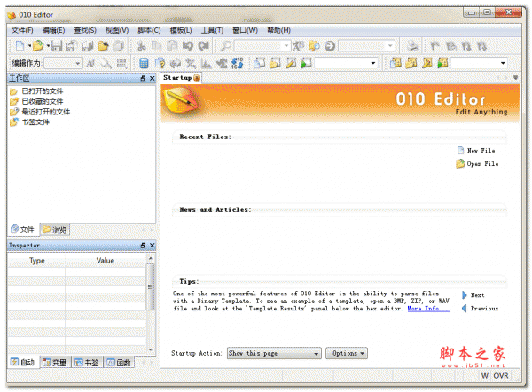Open the 帮助(H) menu
The height and width of the screenshot is (392, 532).
click(x=278, y=30)
